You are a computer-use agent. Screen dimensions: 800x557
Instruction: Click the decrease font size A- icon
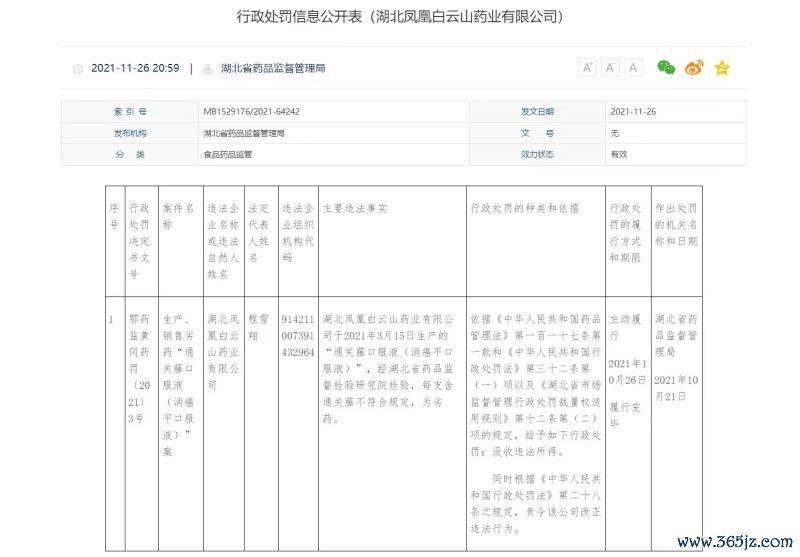pos(610,67)
